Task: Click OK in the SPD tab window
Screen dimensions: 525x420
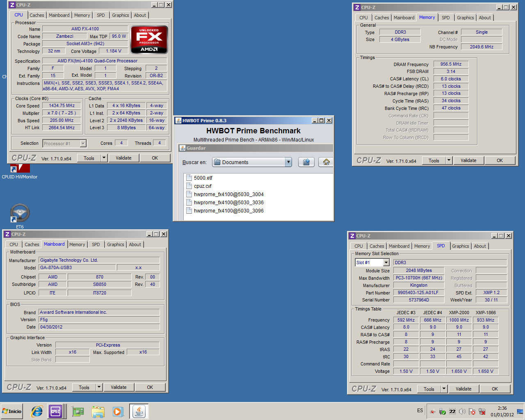Action: (x=495, y=389)
